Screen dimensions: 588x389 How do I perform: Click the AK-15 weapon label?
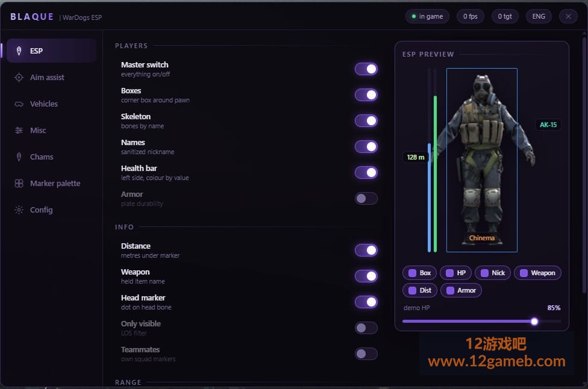(x=548, y=125)
